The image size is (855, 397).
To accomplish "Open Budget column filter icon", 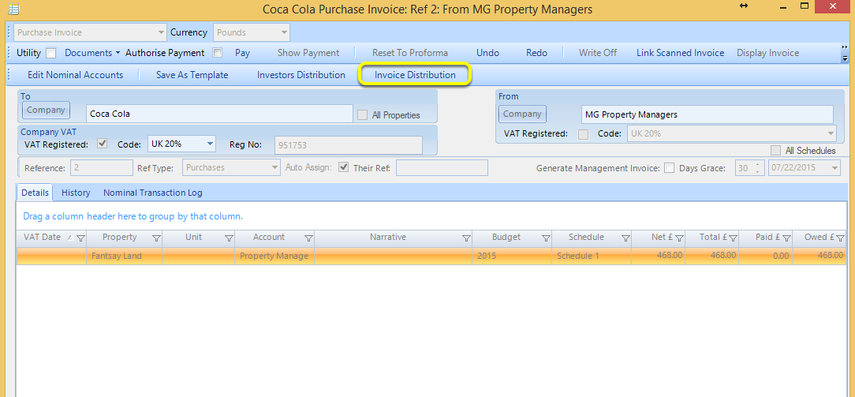I will coord(546,238).
